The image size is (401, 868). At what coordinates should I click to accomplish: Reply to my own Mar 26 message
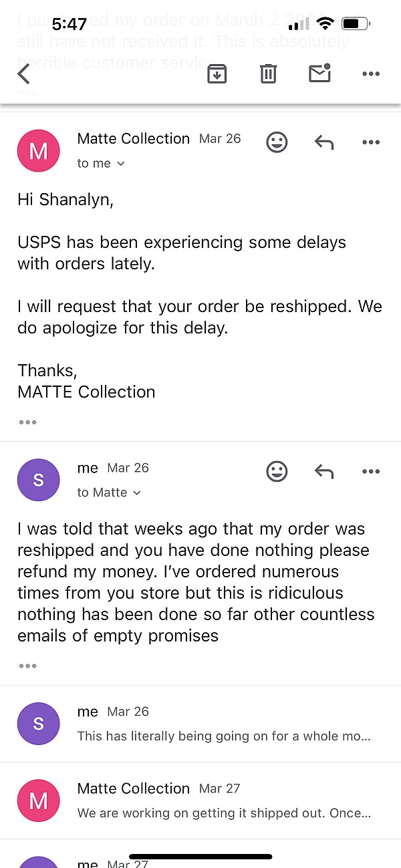point(324,471)
